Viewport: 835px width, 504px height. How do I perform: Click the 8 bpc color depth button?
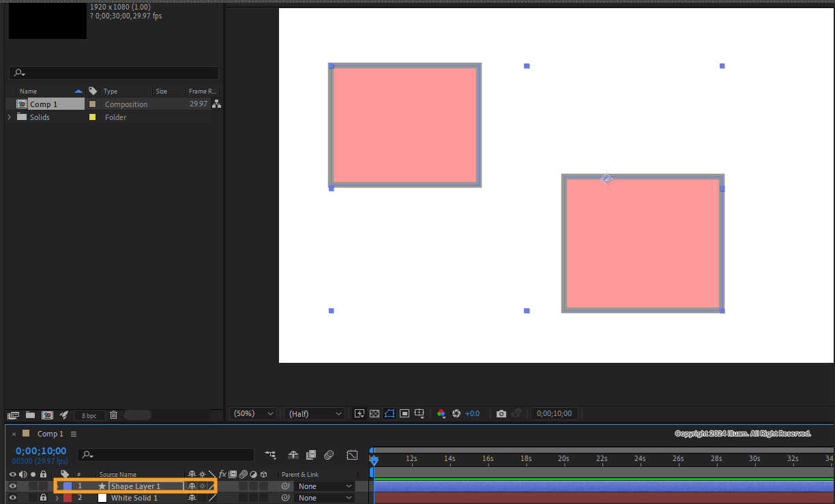coord(89,415)
